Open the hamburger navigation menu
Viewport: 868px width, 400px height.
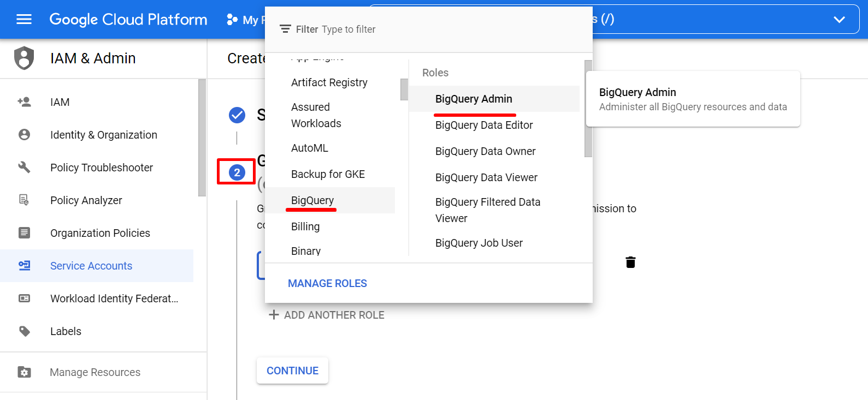(24, 20)
